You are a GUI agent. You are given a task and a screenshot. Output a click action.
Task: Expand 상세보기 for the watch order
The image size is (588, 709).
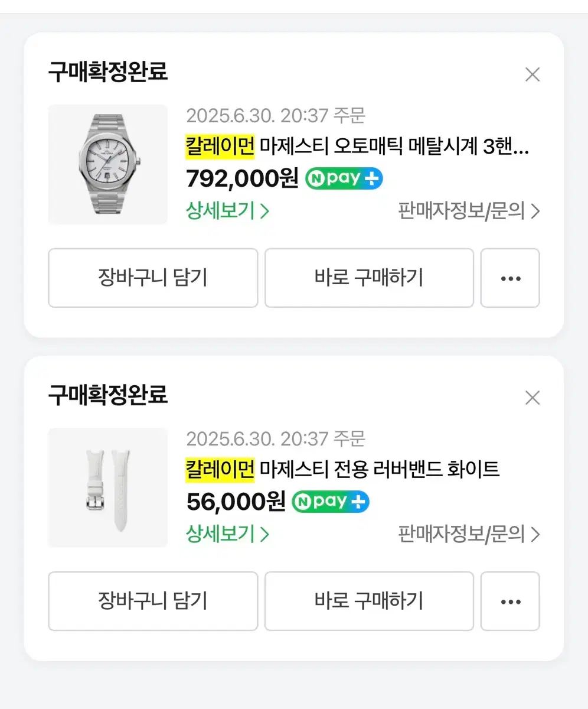227,211
